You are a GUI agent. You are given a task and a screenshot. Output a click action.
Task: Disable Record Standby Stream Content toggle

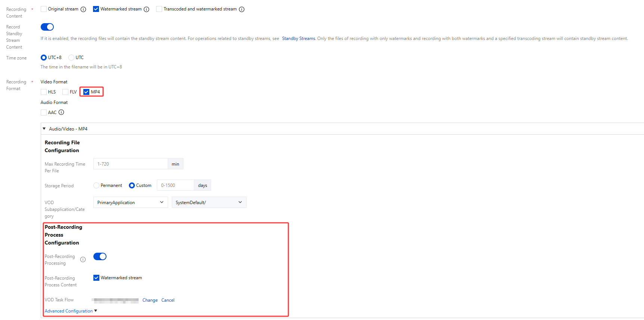(47, 27)
